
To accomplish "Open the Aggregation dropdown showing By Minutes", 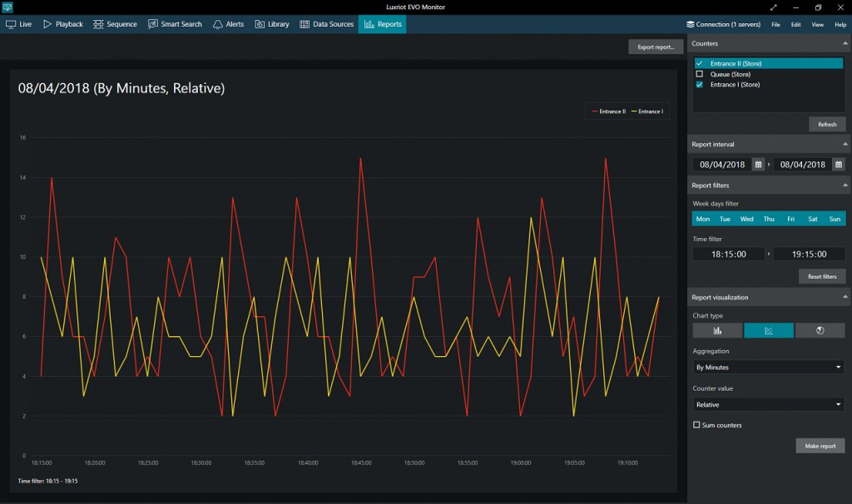I will pyautogui.click(x=767, y=367).
